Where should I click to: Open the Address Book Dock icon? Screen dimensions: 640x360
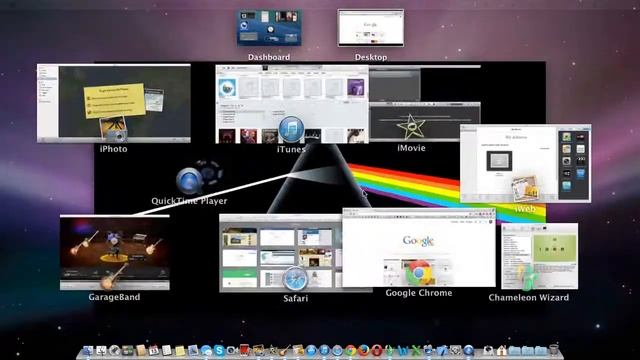point(141,350)
